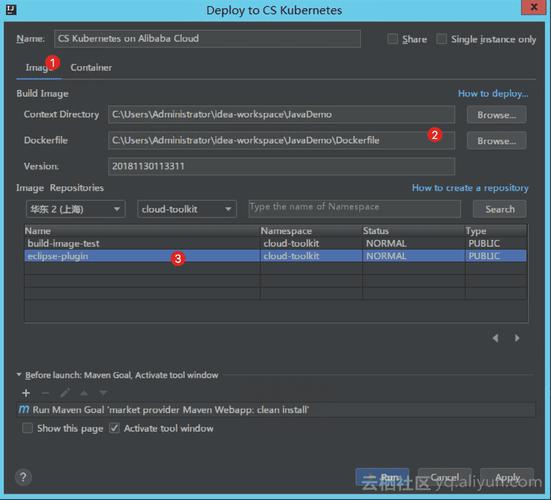Collapse the Before launch section

(19, 375)
